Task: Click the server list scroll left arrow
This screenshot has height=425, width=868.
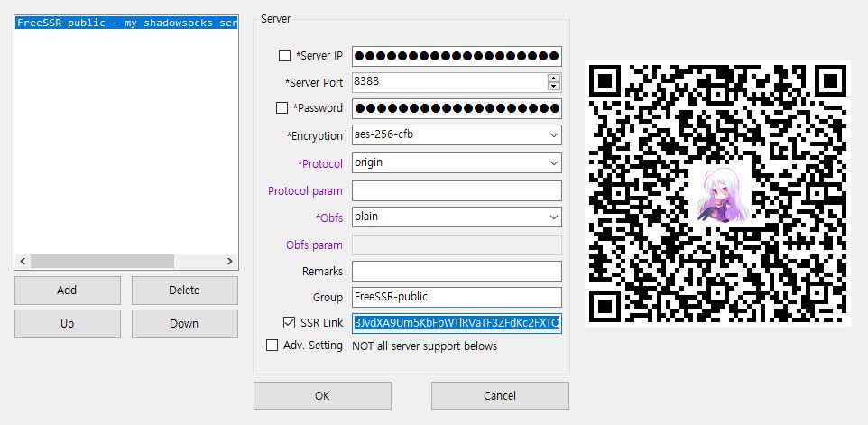Action: point(23,261)
